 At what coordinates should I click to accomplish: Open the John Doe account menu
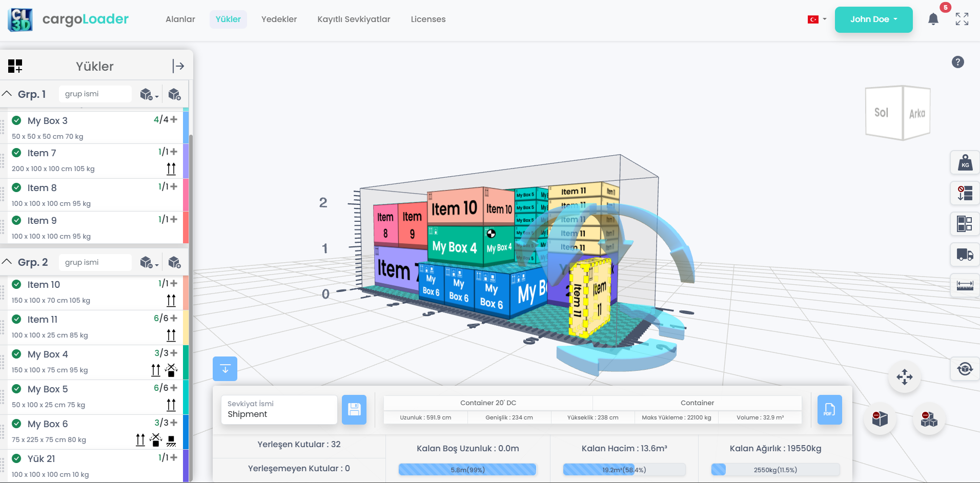pyautogui.click(x=873, y=19)
